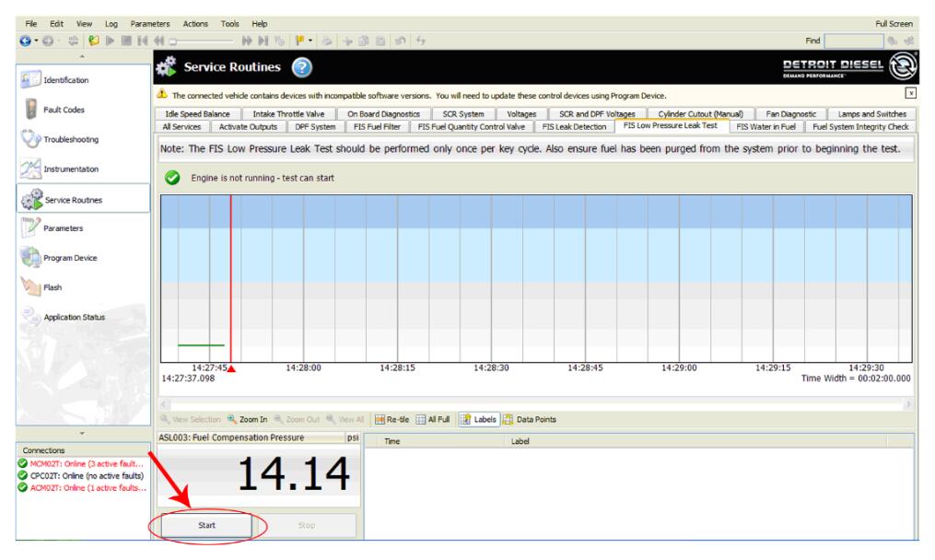The height and width of the screenshot is (560, 935).
Task: Click the Full Screen link
Action: (x=894, y=24)
